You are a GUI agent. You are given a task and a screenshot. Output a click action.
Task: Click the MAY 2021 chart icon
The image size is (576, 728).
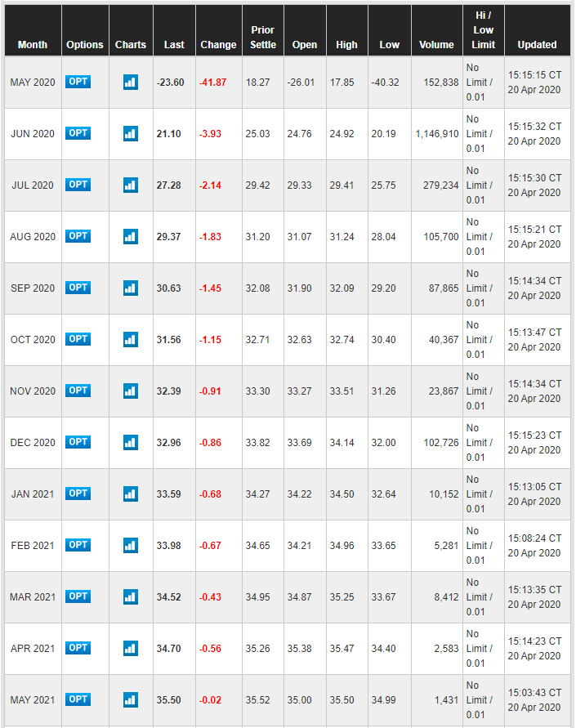(x=131, y=699)
